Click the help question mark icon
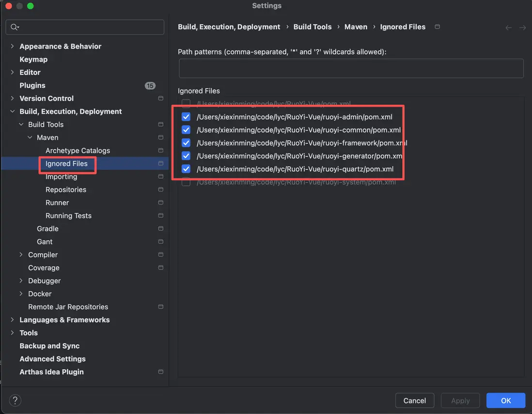Image resolution: width=532 pixels, height=414 pixels. pos(15,400)
